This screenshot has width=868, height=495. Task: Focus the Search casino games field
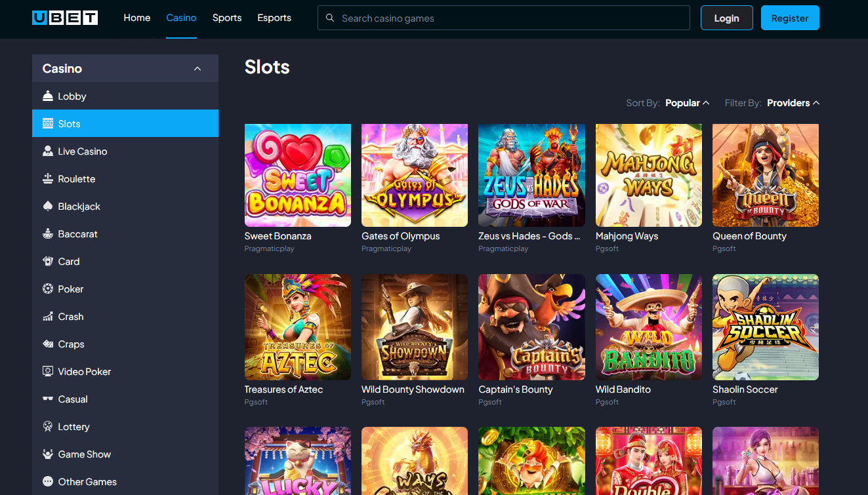(504, 18)
